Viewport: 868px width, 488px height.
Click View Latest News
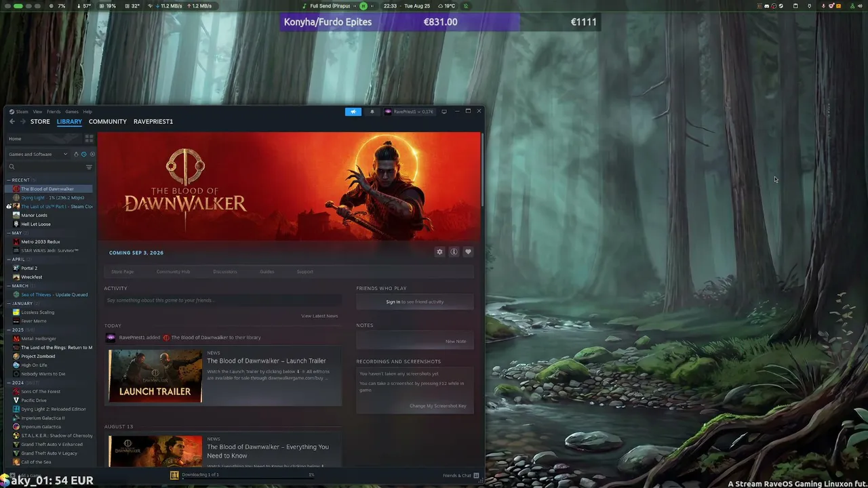319,316
